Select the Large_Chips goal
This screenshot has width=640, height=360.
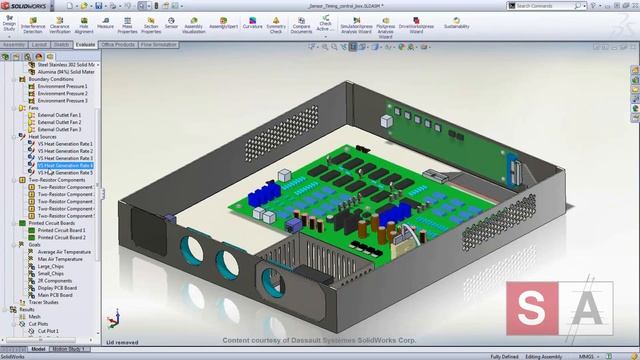51,267
